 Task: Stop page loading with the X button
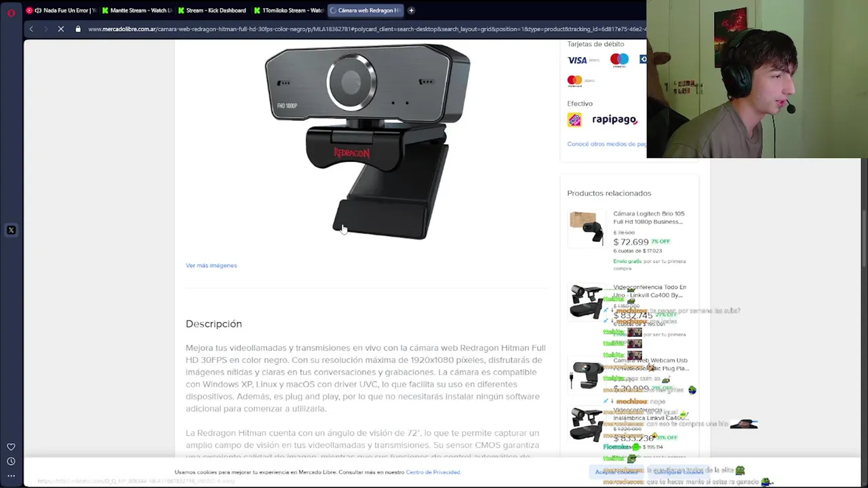pos(61,29)
